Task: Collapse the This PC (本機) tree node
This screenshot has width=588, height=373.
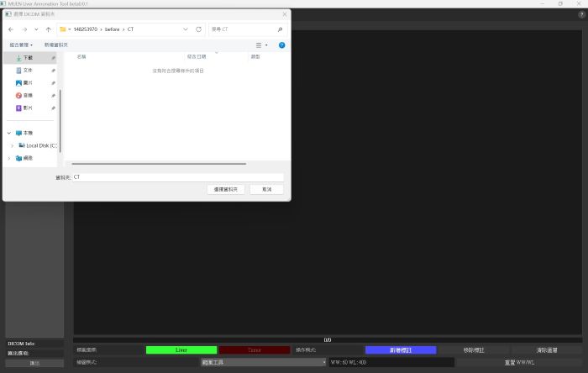Action: click(9, 133)
